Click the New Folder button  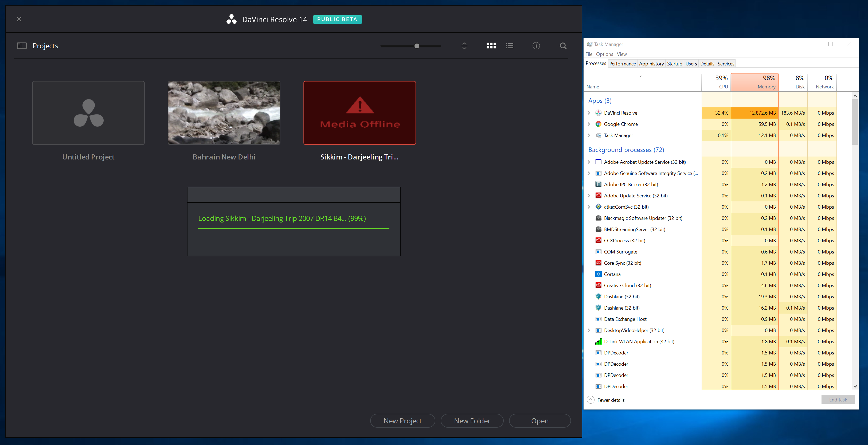[472, 421]
